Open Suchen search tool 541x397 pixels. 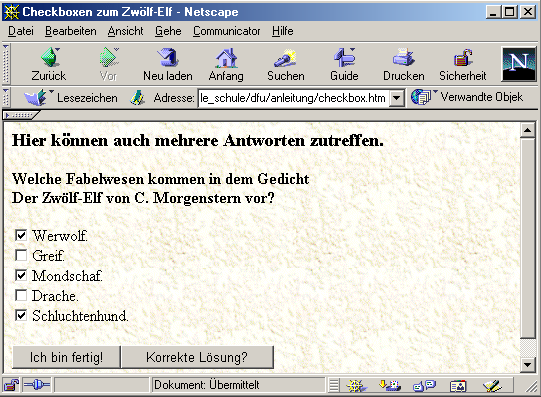pyautogui.click(x=286, y=64)
